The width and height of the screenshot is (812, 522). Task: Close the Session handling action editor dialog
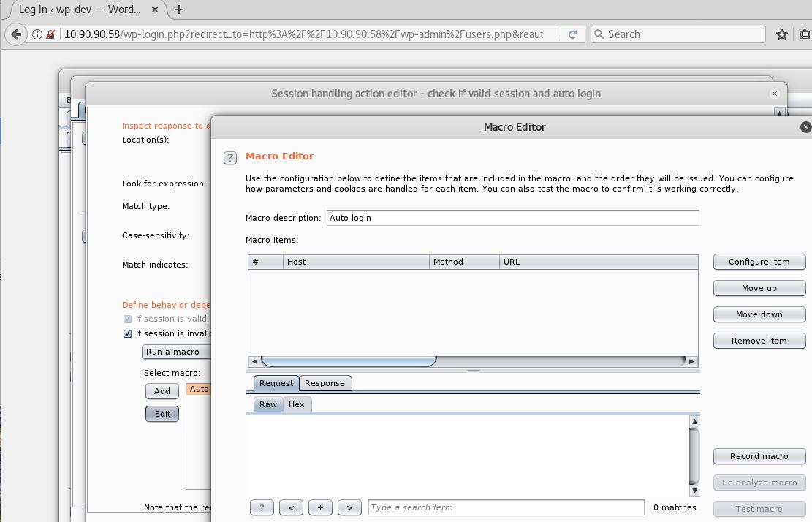coord(774,94)
